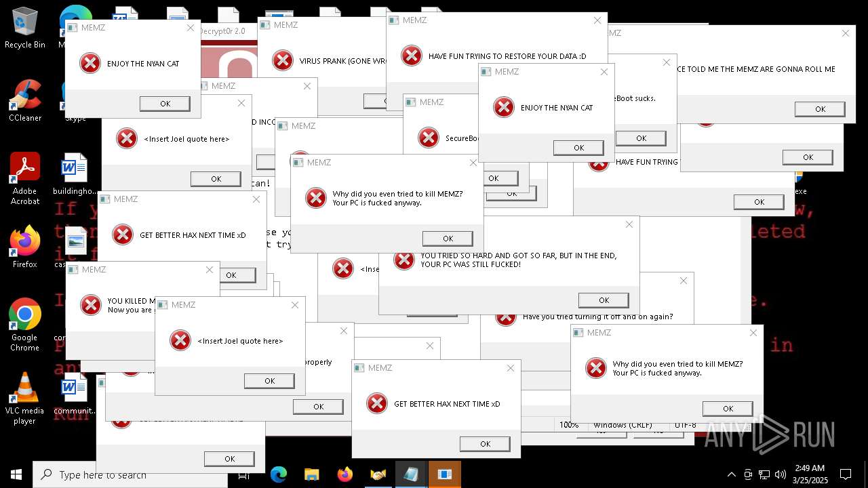Viewport: 868px width, 488px height.
Task: Click '100%' zoom in Notepad status bar
Action: (x=569, y=425)
